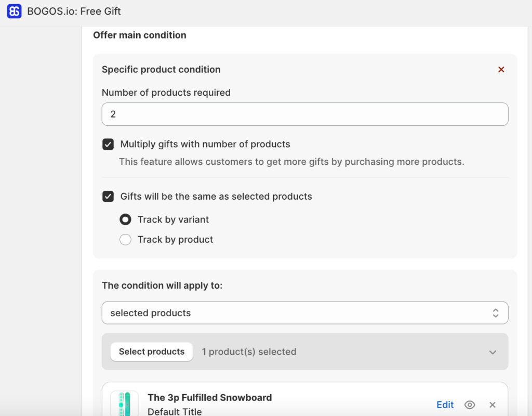Click the BOGOS.io app logo icon
The image size is (532, 416).
(14, 11)
